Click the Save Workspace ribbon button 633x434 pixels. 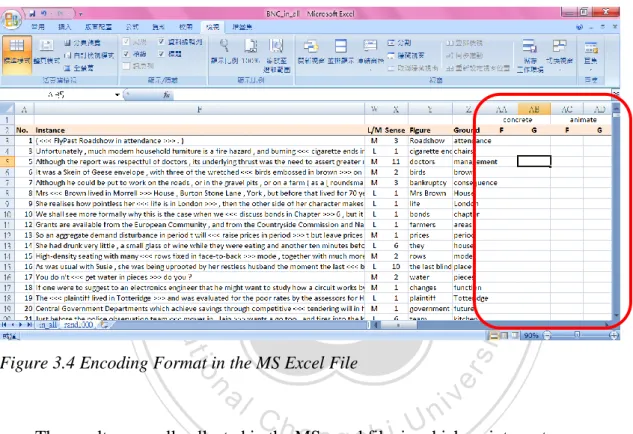tap(530, 56)
